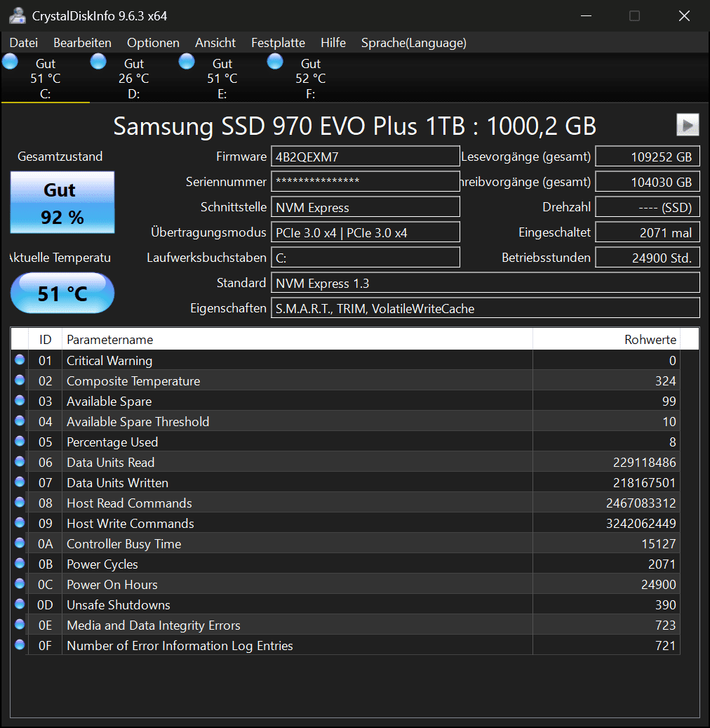
Task: Click the Firmware field 4B2QEXM7
Action: pos(366,157)
